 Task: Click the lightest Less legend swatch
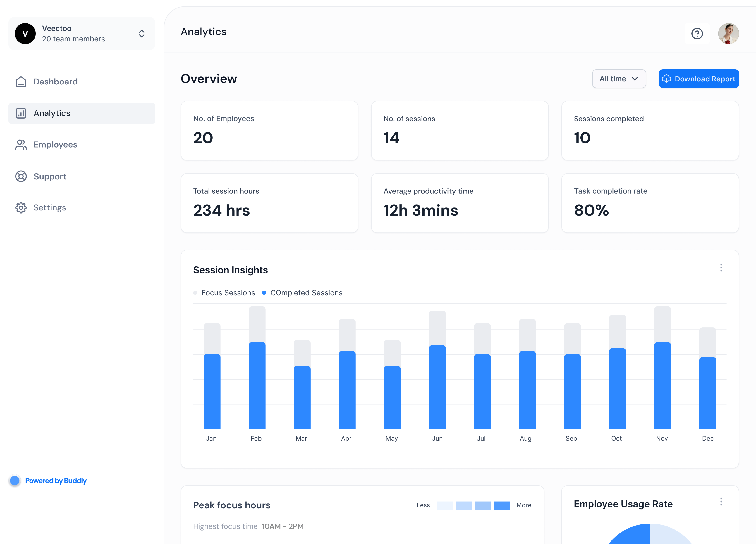[445, 505]
